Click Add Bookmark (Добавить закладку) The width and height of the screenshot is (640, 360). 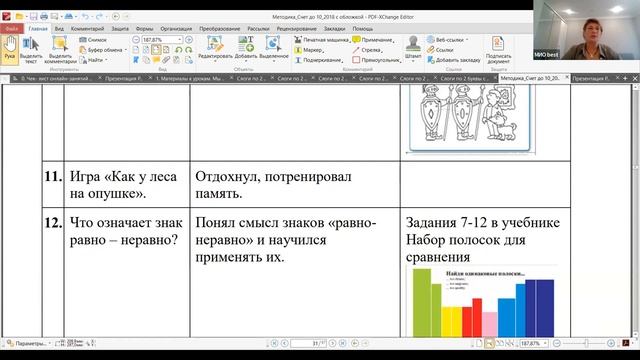[x=453, y=60]
